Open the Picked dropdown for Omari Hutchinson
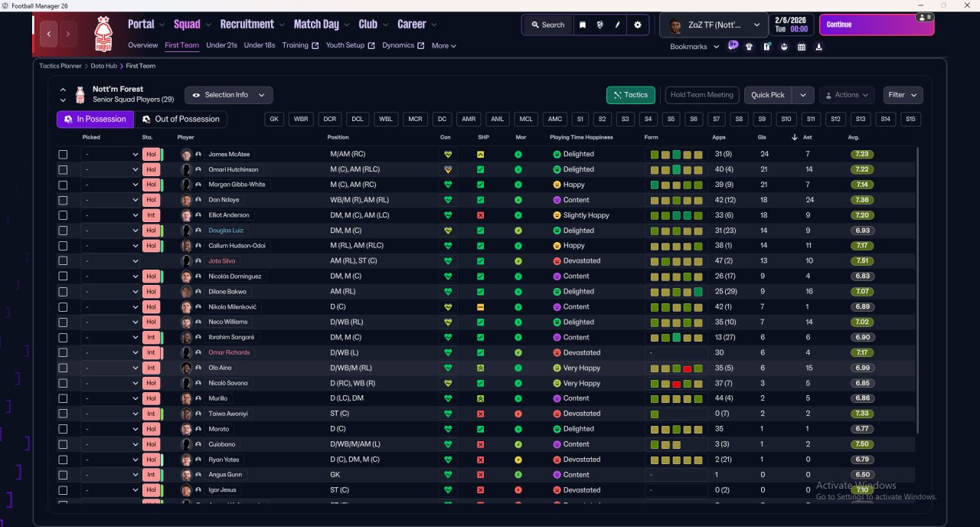The image size is (980, 527). tap(111, 169)
